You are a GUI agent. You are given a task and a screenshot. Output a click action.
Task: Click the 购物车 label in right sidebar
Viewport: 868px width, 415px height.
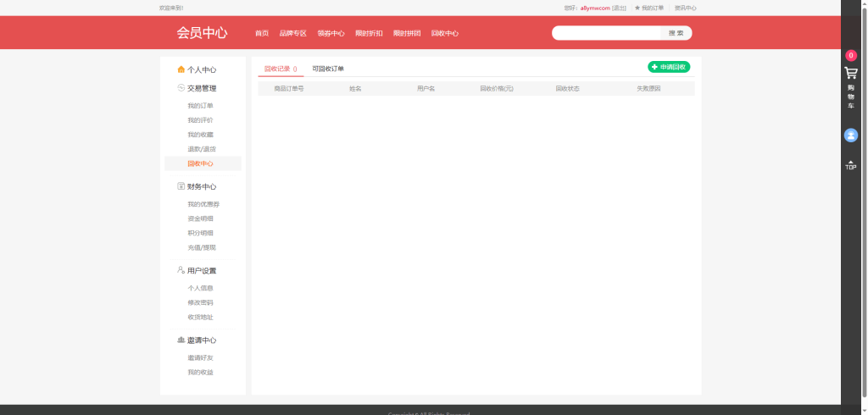coord(851,97)
